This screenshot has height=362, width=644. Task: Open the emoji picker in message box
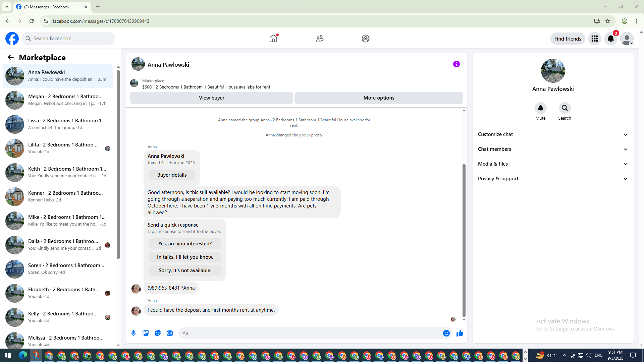pyautogui.click(x=446, y=333)
